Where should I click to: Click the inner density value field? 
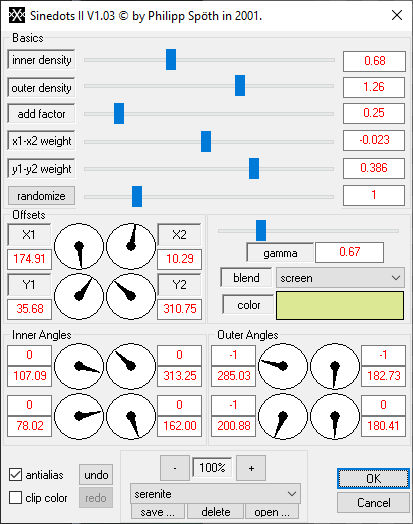[x=374, y=61]
